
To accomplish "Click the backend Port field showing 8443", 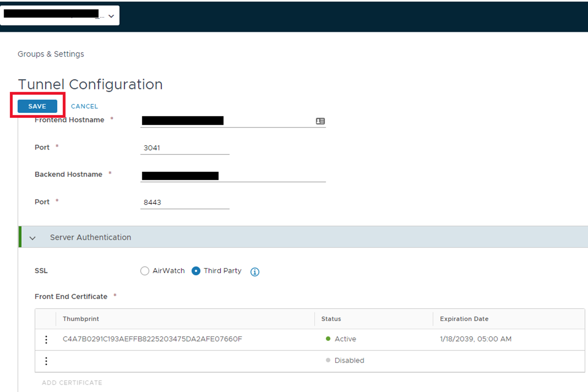I will tap(185, 202).
